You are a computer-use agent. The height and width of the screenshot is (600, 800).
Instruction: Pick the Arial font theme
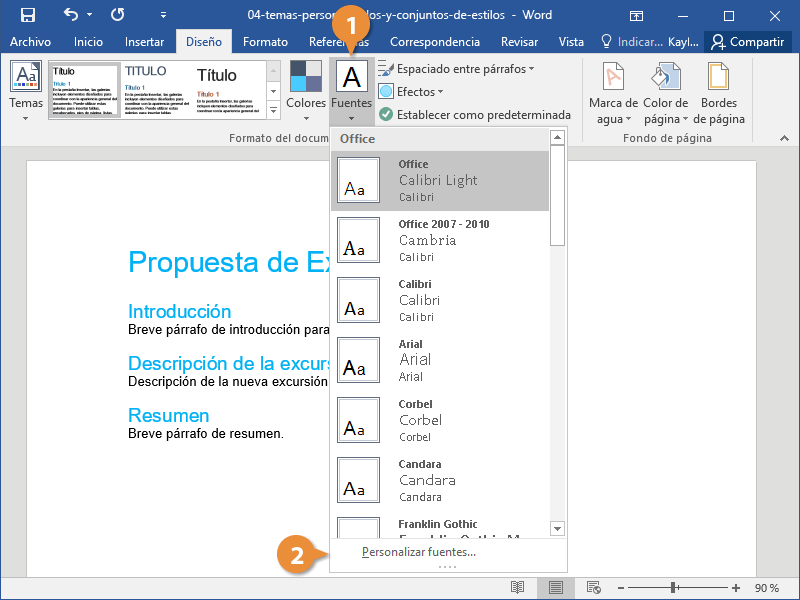pos(440,360)
